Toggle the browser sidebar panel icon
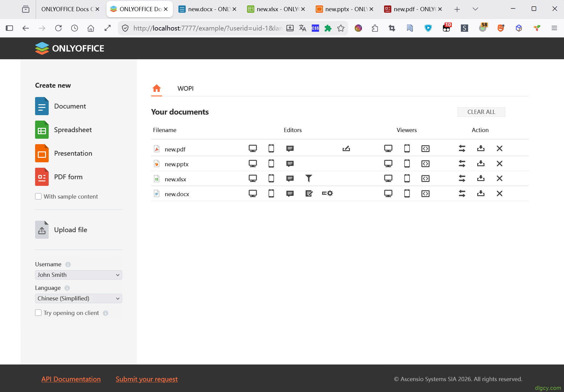Viewport: 564px width, 392px height. pos(9,28)
